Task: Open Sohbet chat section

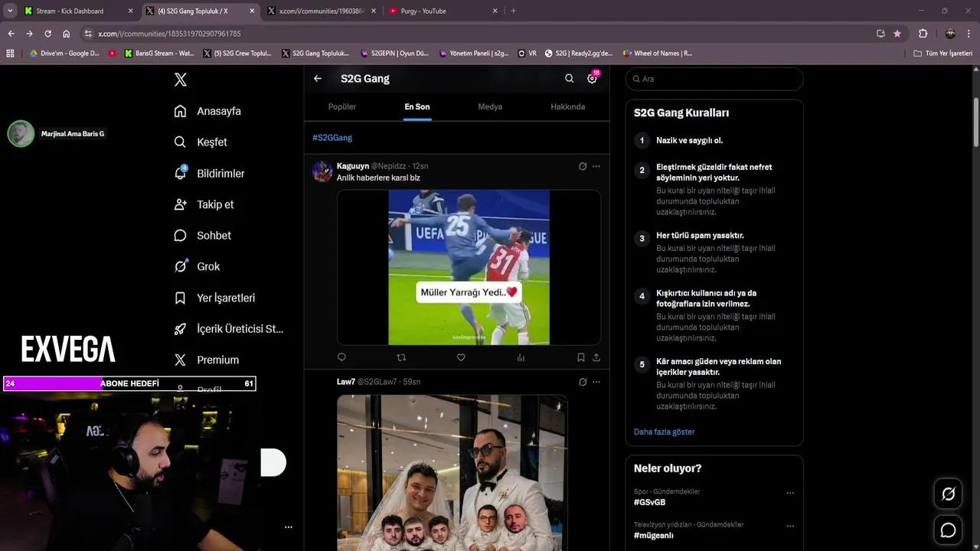Action: [202, 236]
